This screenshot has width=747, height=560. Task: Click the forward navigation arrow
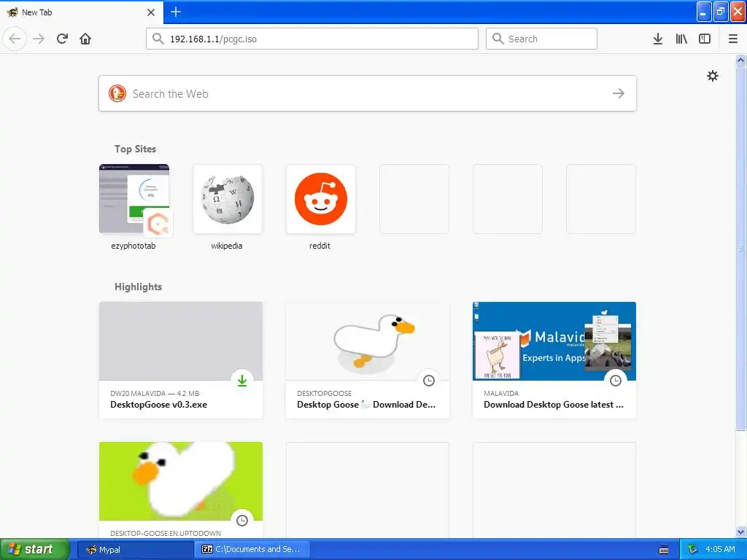[39, 39]
